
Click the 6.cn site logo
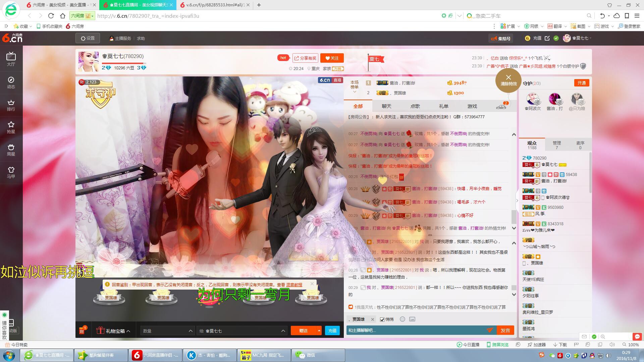point(12,38)
